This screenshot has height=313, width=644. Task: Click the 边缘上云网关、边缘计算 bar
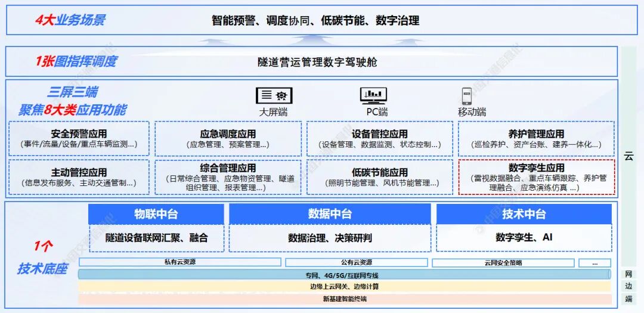[x=345, y=286]
